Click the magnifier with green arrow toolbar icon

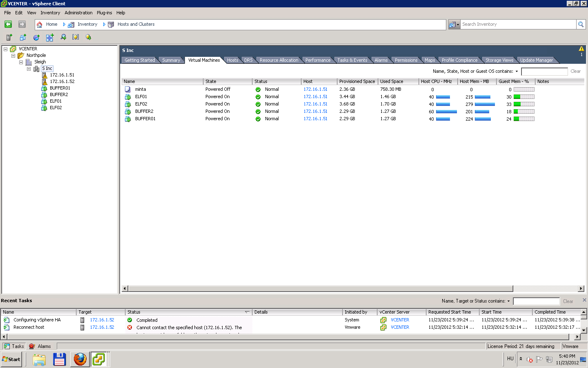(x=63, y=37)
